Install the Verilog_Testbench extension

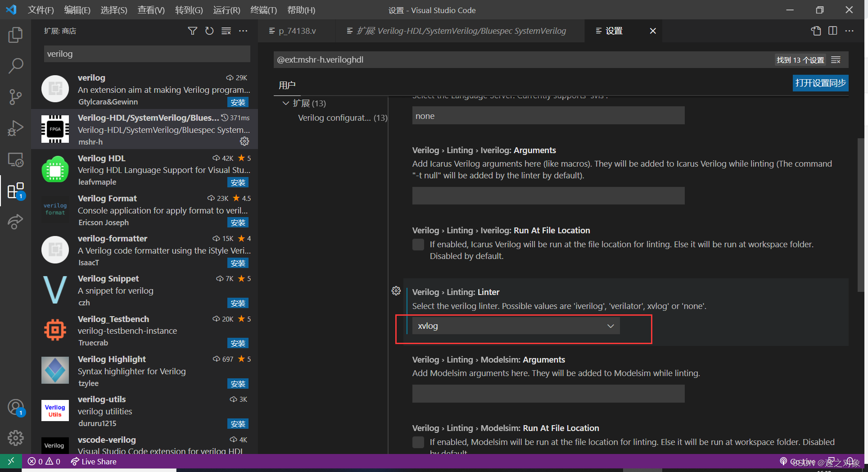[x=238, y=343]
